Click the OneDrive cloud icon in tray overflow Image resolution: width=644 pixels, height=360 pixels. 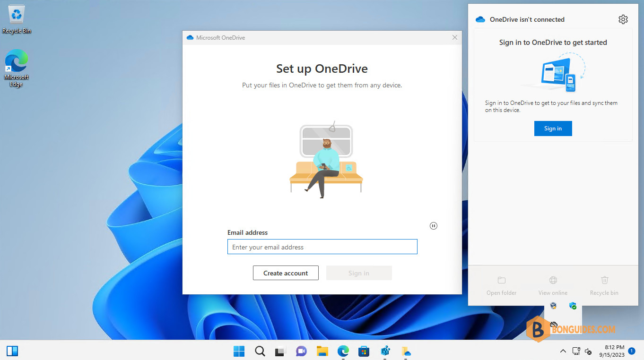(x=553, y=325)
